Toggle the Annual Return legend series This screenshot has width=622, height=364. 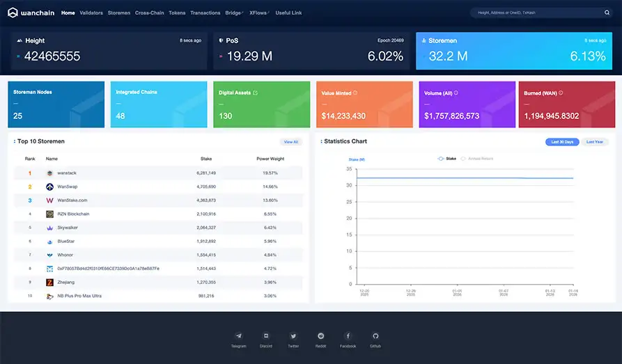[476, 159]
